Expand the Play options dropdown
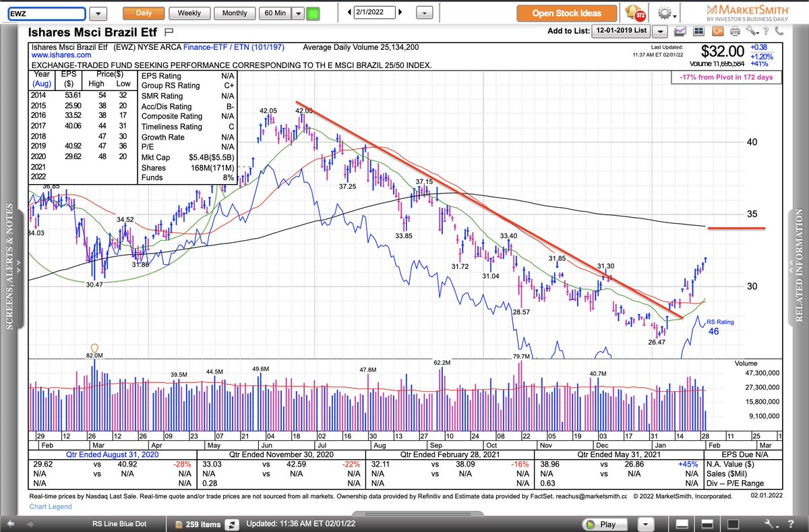 coord(647,524)
